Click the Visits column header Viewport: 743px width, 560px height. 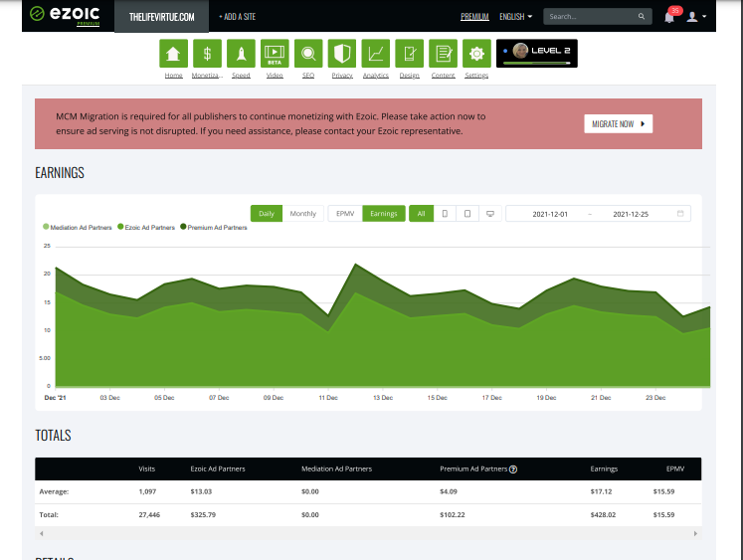(147, 469)
